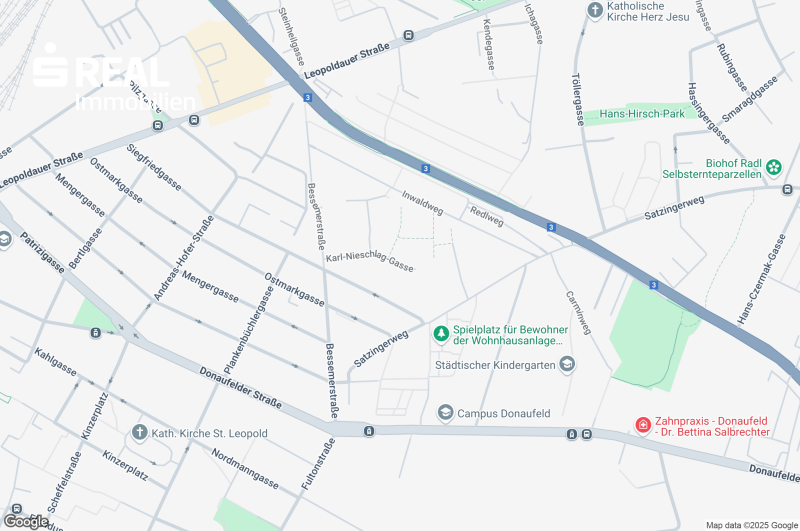The image size is (800, 531).
Task: Click the transit stop icon next to Kahlgasse
Action: point(95,333)
